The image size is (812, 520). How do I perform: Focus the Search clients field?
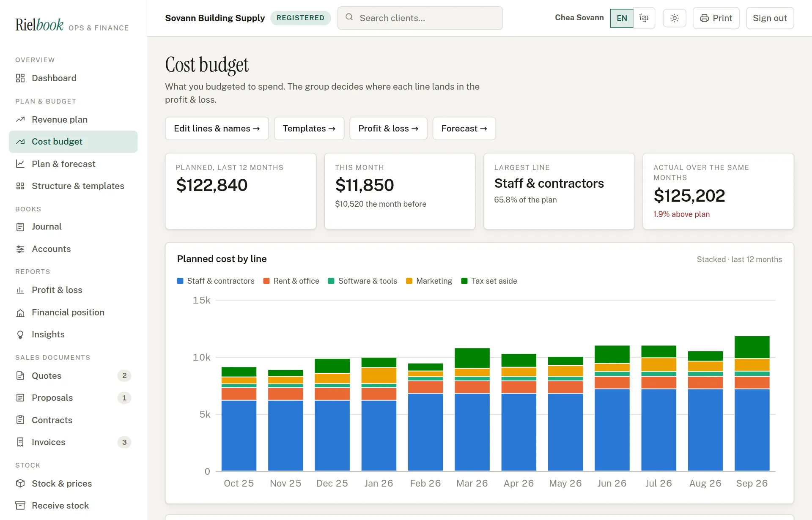(x=420, y=18)
